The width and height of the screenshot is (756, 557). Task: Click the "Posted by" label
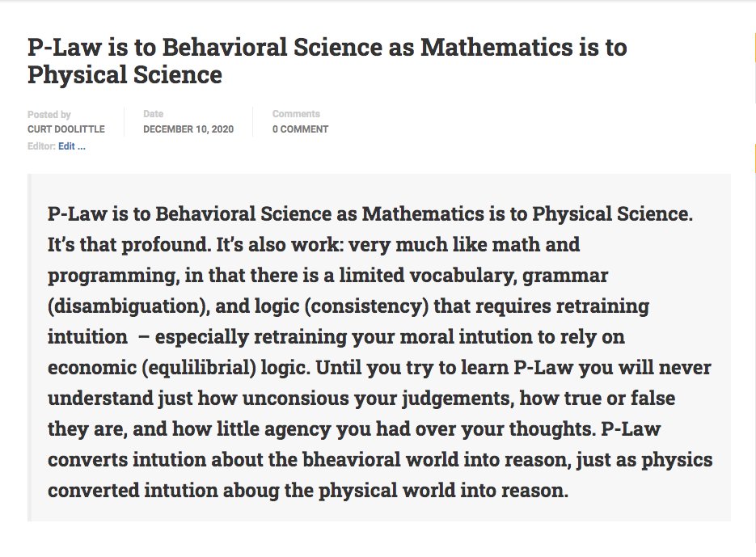pos(49,115)
